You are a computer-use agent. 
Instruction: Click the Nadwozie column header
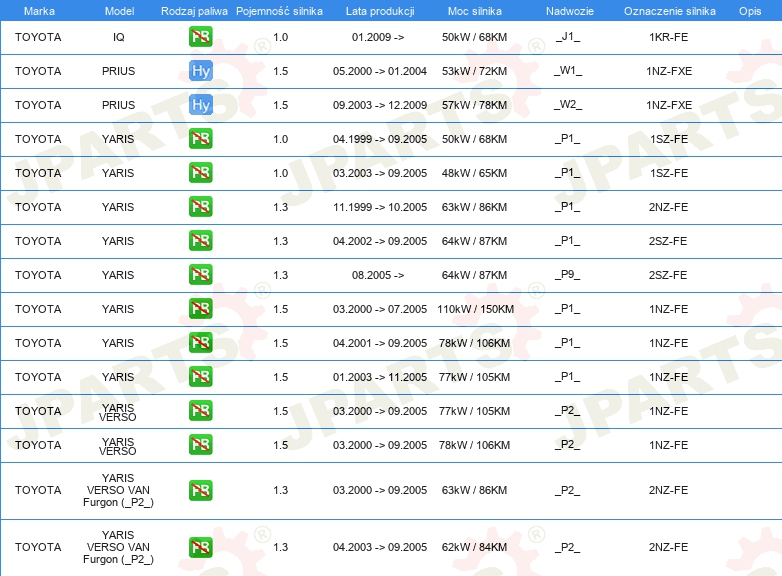(x=570, y=11)
